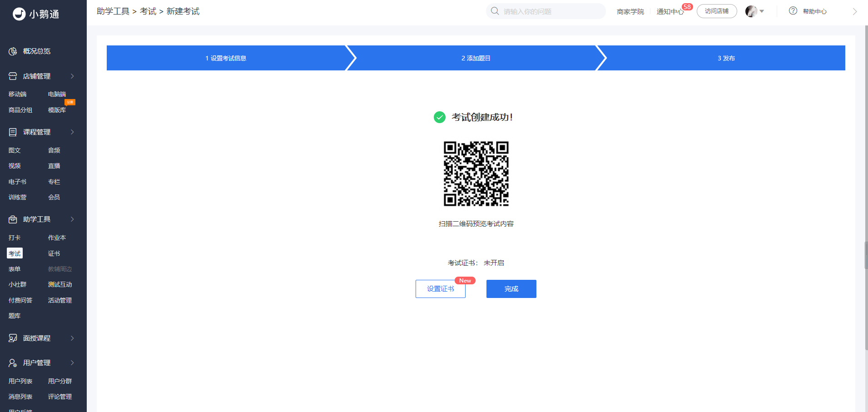Select 题库 in the sidebar
868x412 pixels.
click(x=15, y=316)
